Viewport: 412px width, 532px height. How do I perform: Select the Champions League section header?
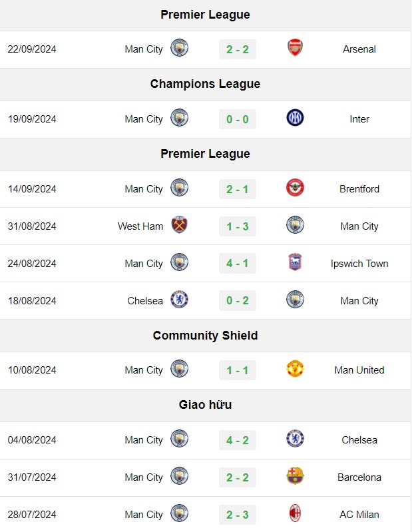(206, 84)
